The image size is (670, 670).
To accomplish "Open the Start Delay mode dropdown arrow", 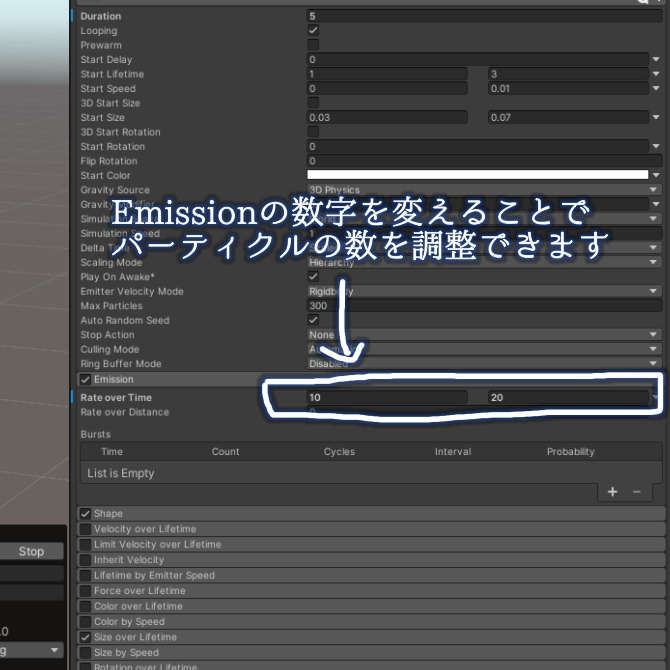I will (x=656, y=59).
